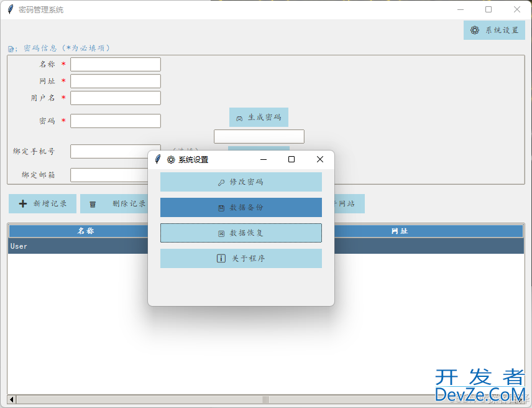The height and width of the screenshot is (408, 532).
Task: Click the save disk icon on 数据备份
Action: (221, 208)
